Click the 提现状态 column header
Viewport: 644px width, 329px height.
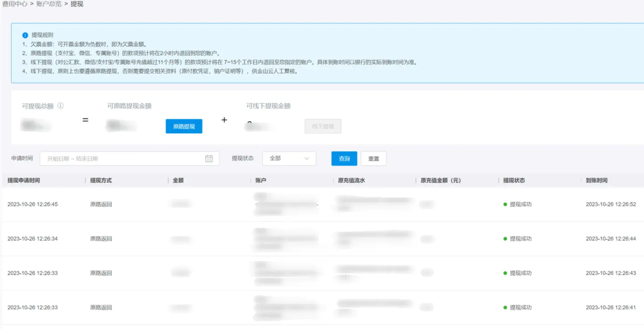click(514, 180)
